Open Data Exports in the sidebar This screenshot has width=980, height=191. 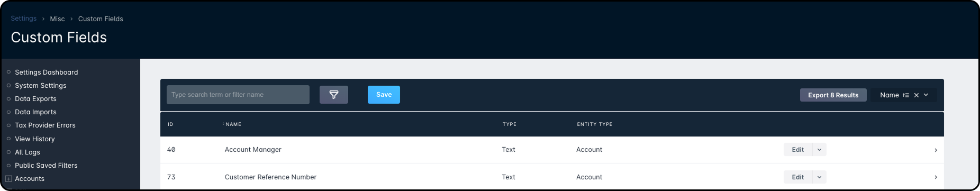(x=35, y=99)
